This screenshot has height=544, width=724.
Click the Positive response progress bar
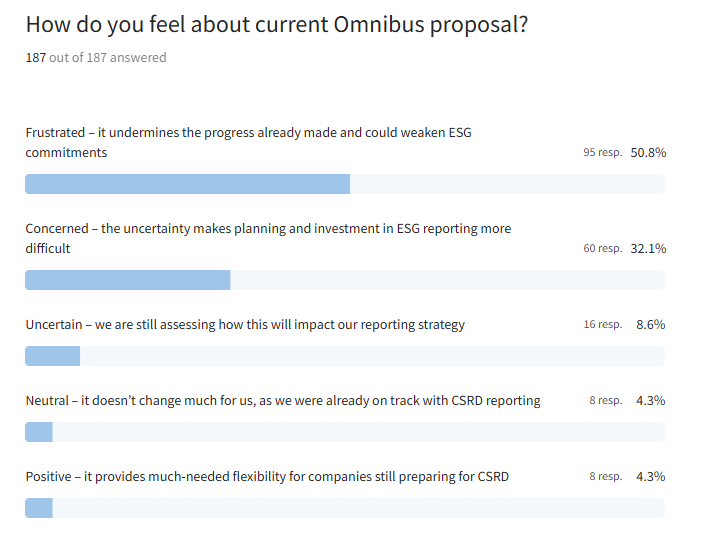click(x=344, y=508)
